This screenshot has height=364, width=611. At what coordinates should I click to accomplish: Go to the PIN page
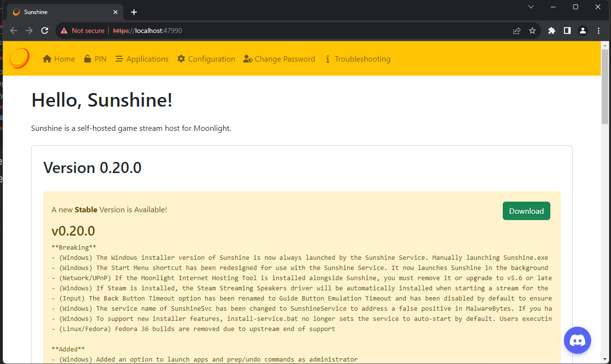(x=95, y=59)
